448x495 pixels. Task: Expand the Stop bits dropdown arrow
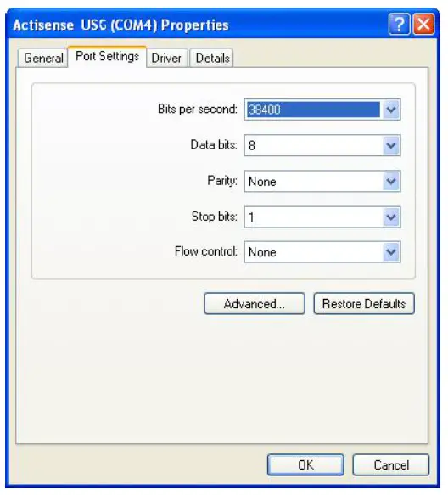pos(391,217)
